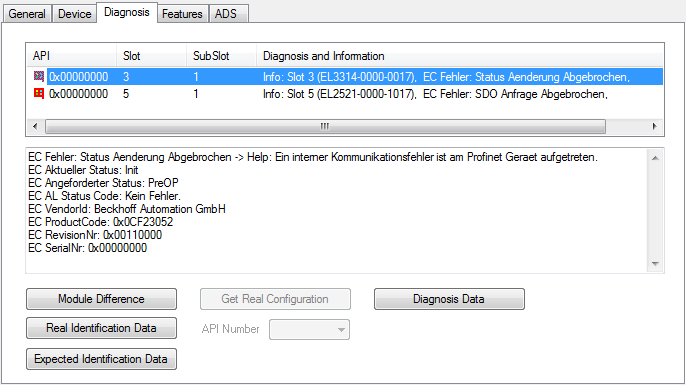Switch to the General tab
This screenshot has width=686, height=385.
point(27,14)
